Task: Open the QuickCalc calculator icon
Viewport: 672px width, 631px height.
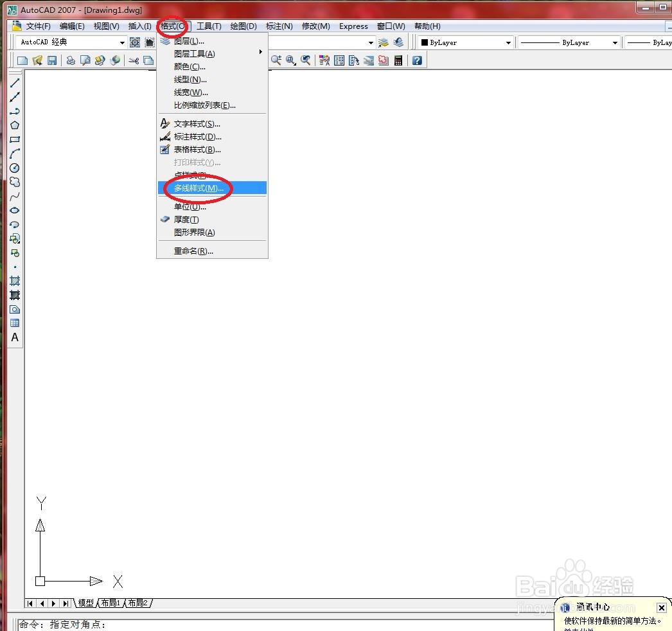Action: point(398,60)
